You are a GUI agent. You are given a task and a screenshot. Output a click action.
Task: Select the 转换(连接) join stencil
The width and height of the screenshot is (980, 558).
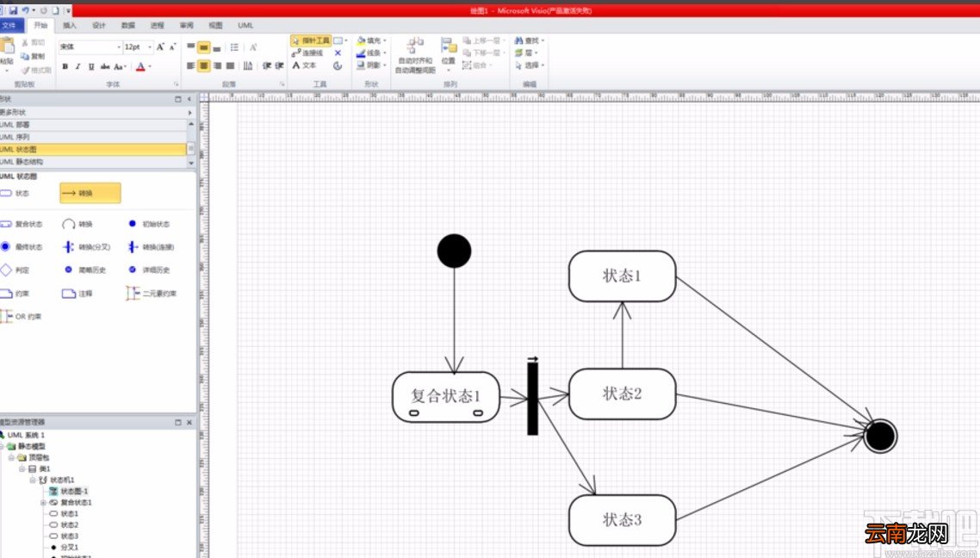[151, 247]
